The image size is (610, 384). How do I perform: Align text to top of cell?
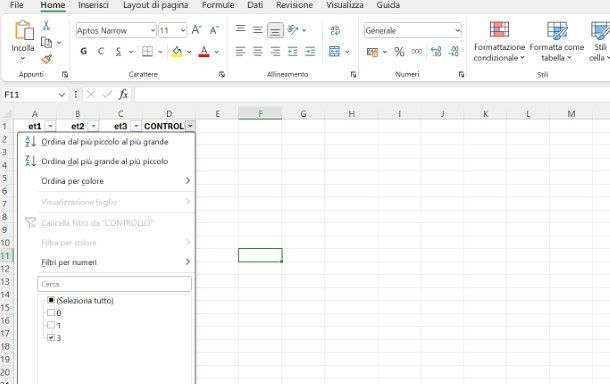(240, 30)
